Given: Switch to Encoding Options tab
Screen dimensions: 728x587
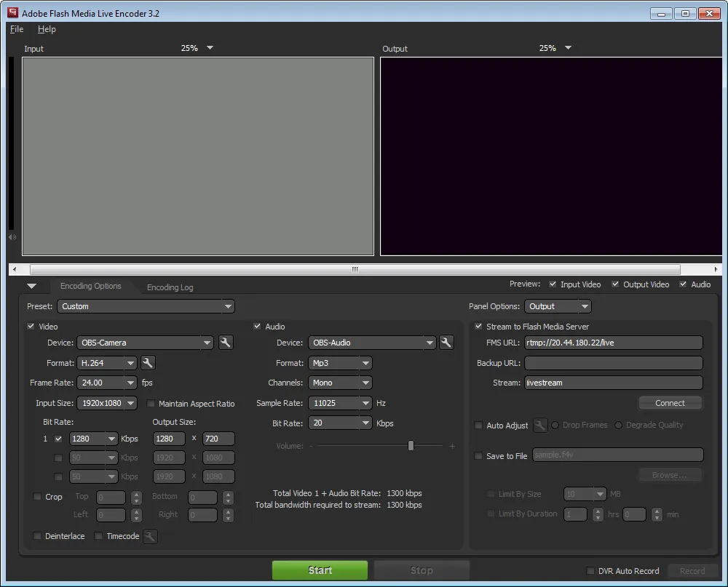Looking at the screenshot, I should [x=90, y=286].
